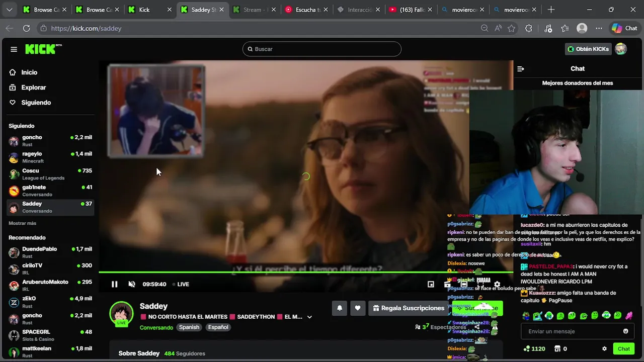Open browser extensions icon
This screenshot has height=362, width=644.
(x=529, y=29)
